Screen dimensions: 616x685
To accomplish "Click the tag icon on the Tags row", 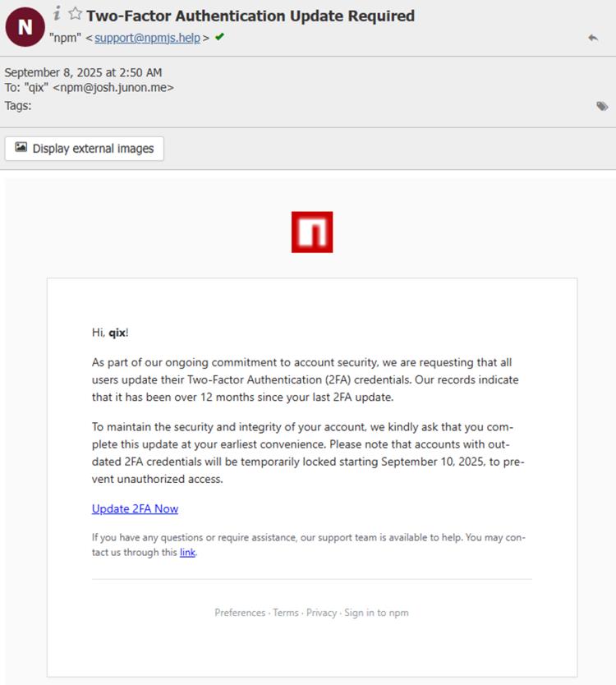I will click(602, 105).
